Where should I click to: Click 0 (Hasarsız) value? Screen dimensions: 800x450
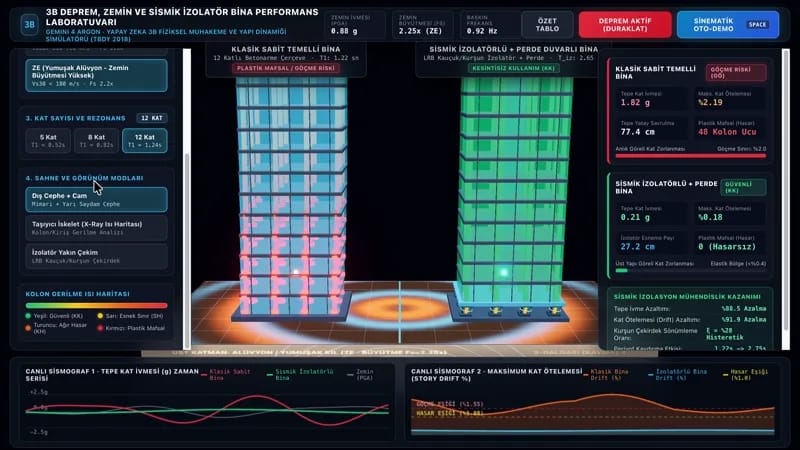pyautogui.click(x=727, y=246)
